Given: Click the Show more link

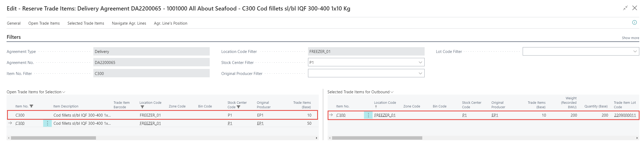Looking at the screenshot, I should [x=630, y=38].
